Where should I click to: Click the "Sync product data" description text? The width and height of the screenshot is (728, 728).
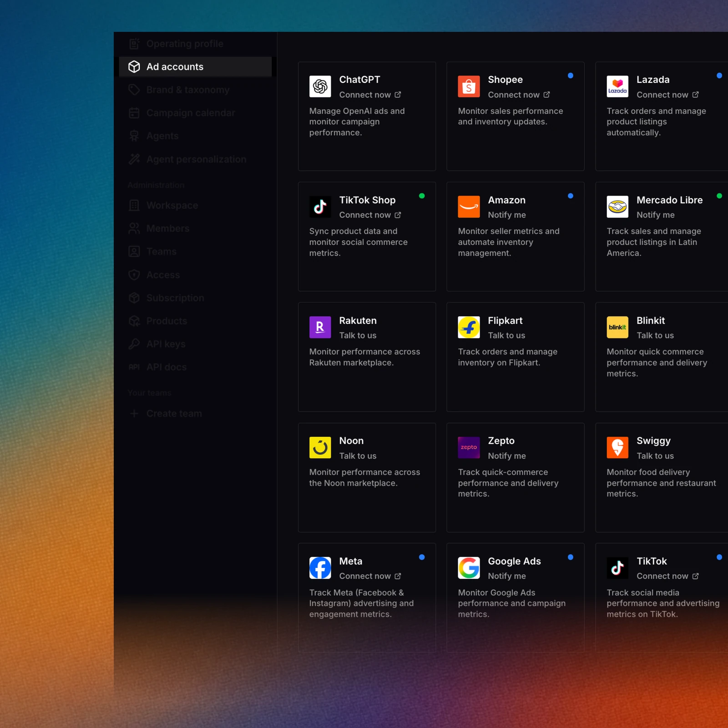tap(359, 242)
